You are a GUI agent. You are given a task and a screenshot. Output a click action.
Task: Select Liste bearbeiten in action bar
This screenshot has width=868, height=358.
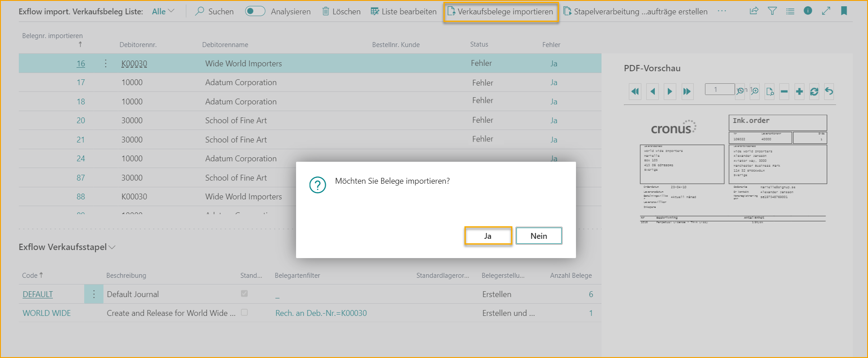coord(404,12)
